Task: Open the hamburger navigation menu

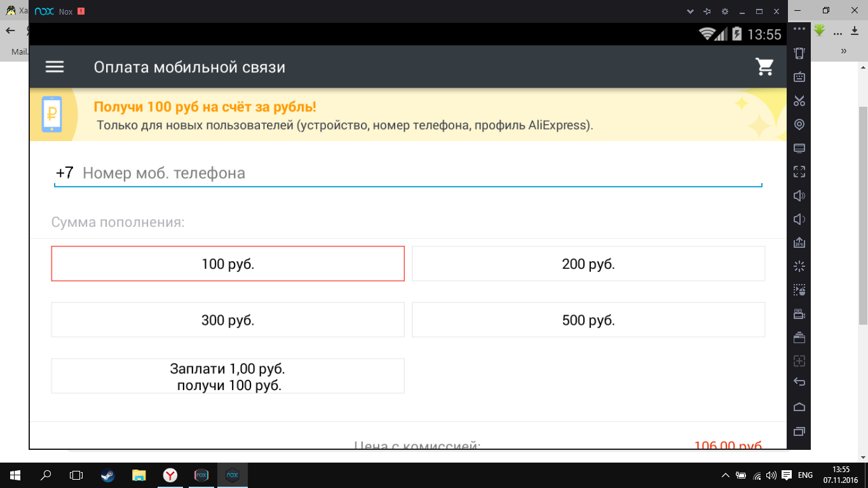Action: (55, 67)
